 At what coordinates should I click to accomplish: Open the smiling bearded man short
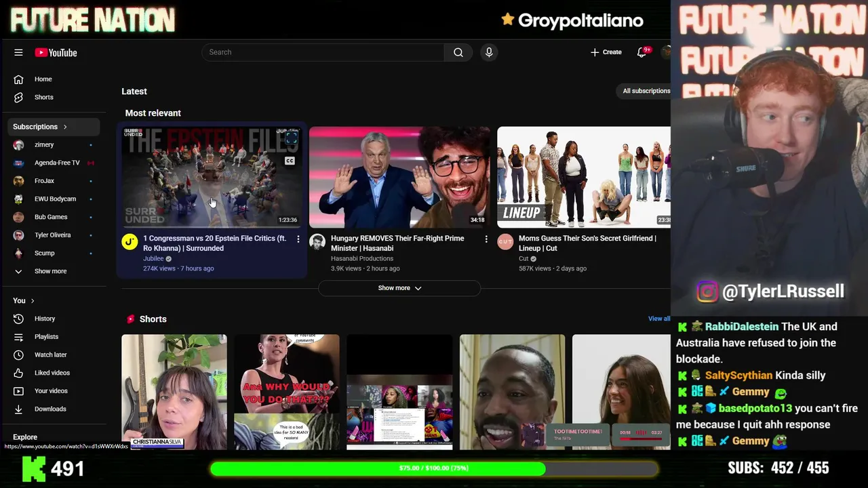pos(512,392)
